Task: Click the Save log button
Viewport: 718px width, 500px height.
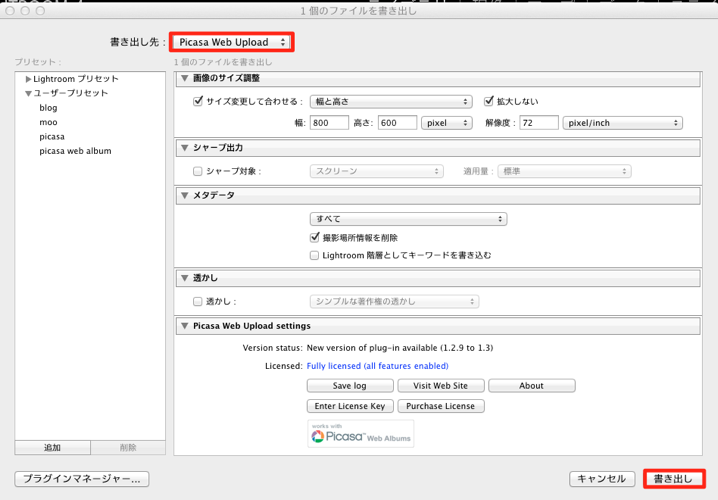Action: tap(350, 386)
